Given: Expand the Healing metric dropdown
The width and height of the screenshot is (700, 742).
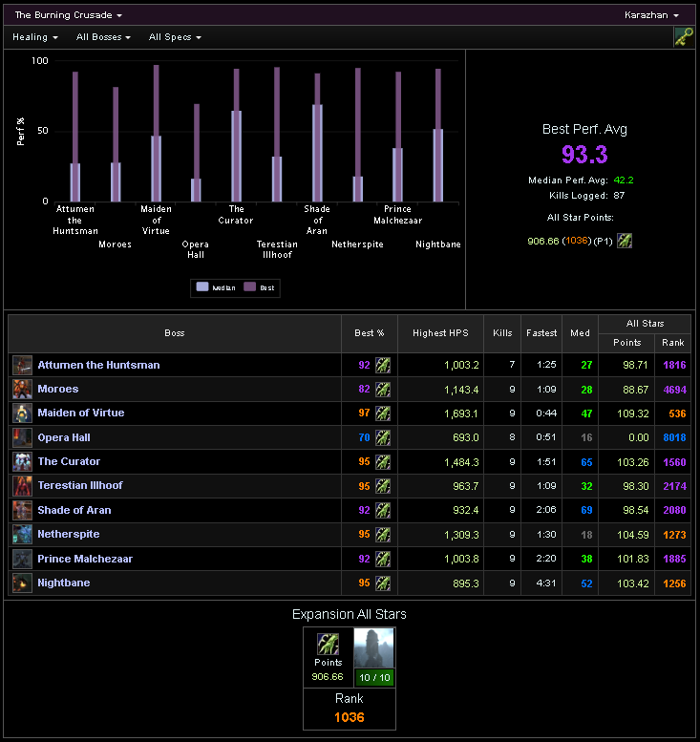Looking at the screenshot, I should point(35,37).
